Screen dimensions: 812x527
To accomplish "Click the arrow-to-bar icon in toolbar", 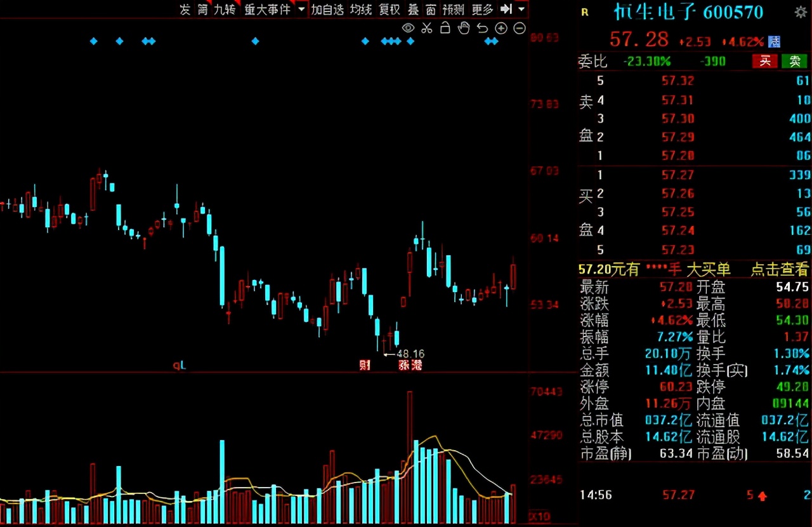I will pos(506,9).
